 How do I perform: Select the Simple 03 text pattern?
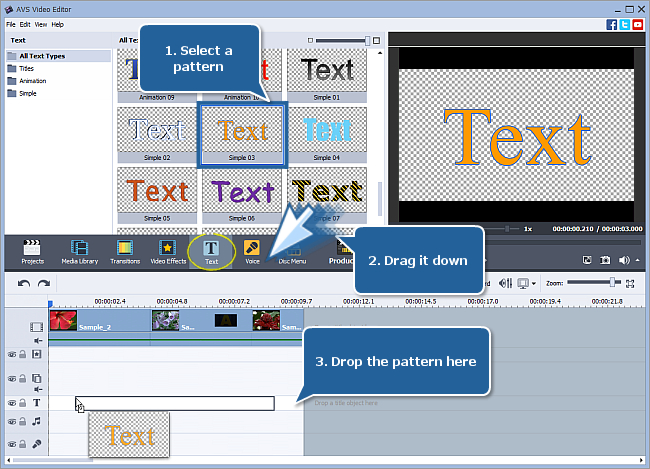tap(242, 135)
